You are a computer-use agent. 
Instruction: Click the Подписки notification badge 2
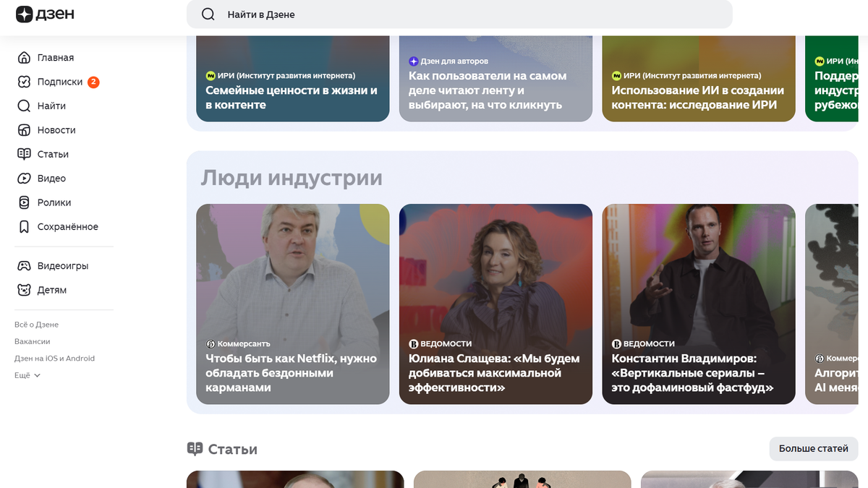(x=93, y=82)
